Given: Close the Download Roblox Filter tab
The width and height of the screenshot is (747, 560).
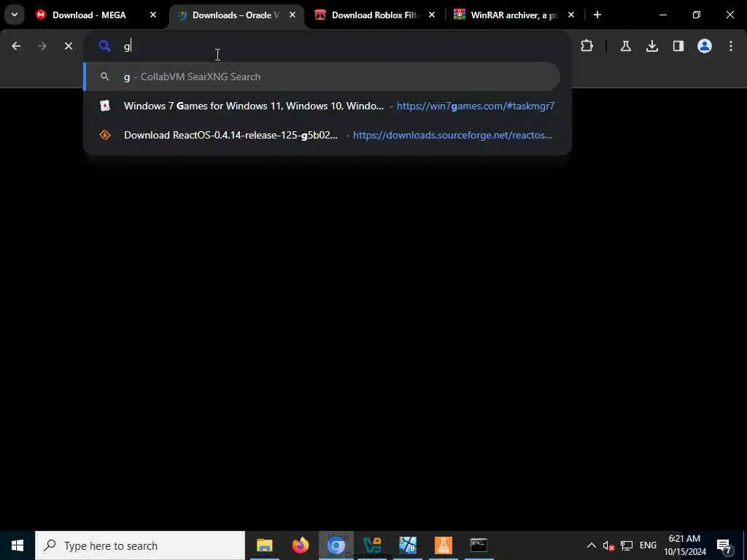Looking at the screenshot, I should point(432,15).
